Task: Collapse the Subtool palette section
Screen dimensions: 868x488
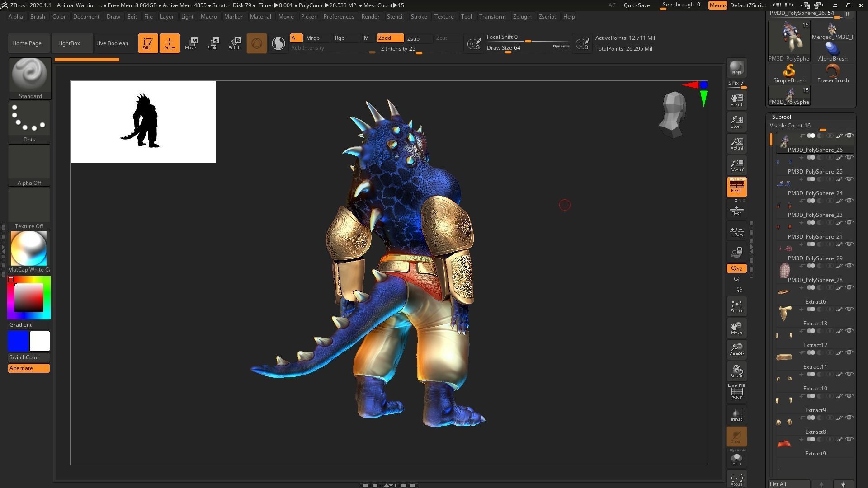Action: (x=781, y=117)
